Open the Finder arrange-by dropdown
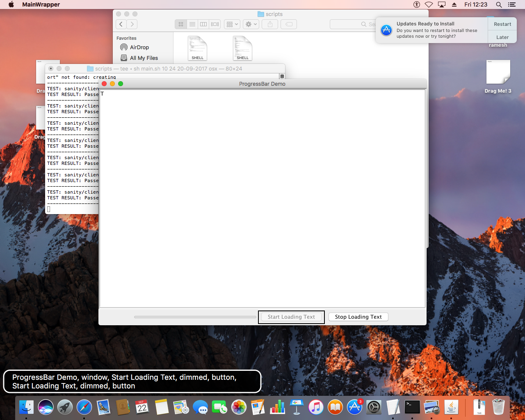The image size is (525, 420). (x=232, y=25)
